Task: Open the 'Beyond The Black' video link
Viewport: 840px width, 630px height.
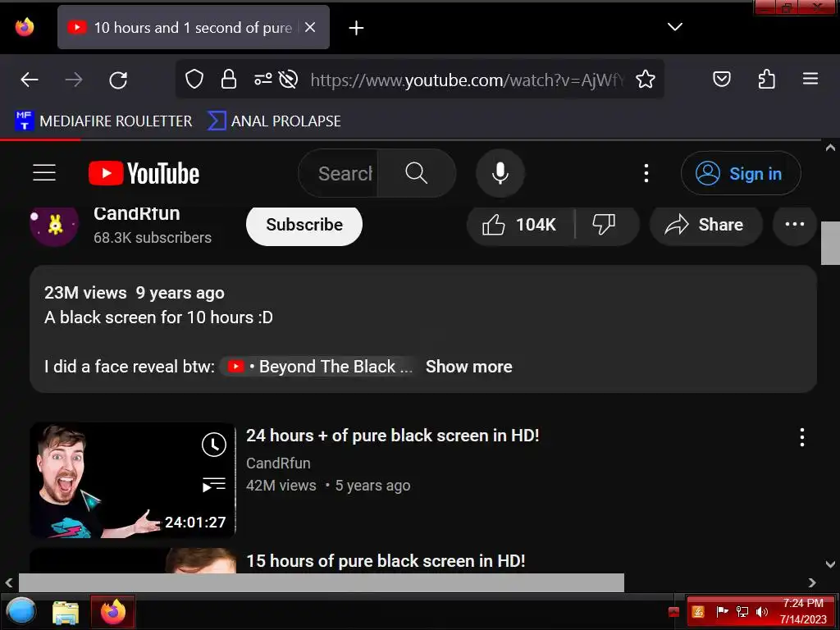Action: [319, 367]
